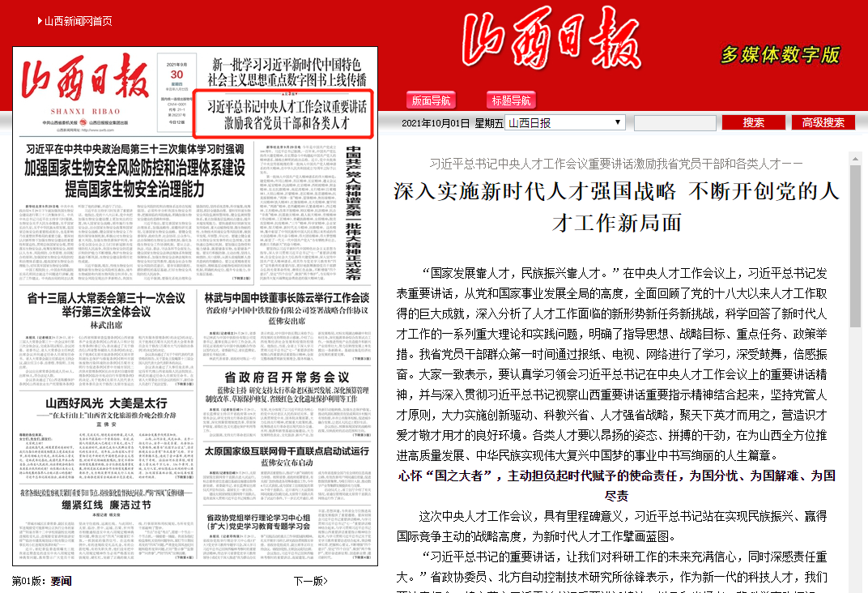Screen dimensions: 868x593
Task: Open article 太原国家级互联网骨干直联点启动试运行
Action: (x=287, y=450)
